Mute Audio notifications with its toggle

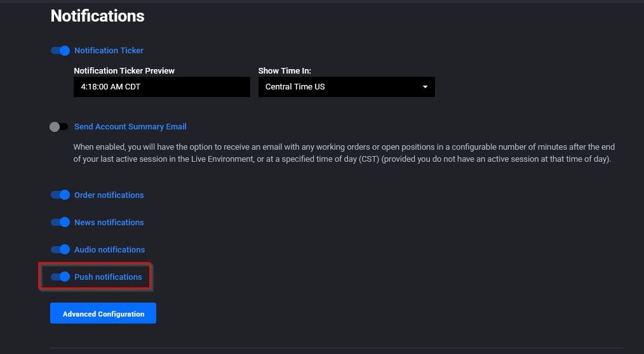(60, 249)
